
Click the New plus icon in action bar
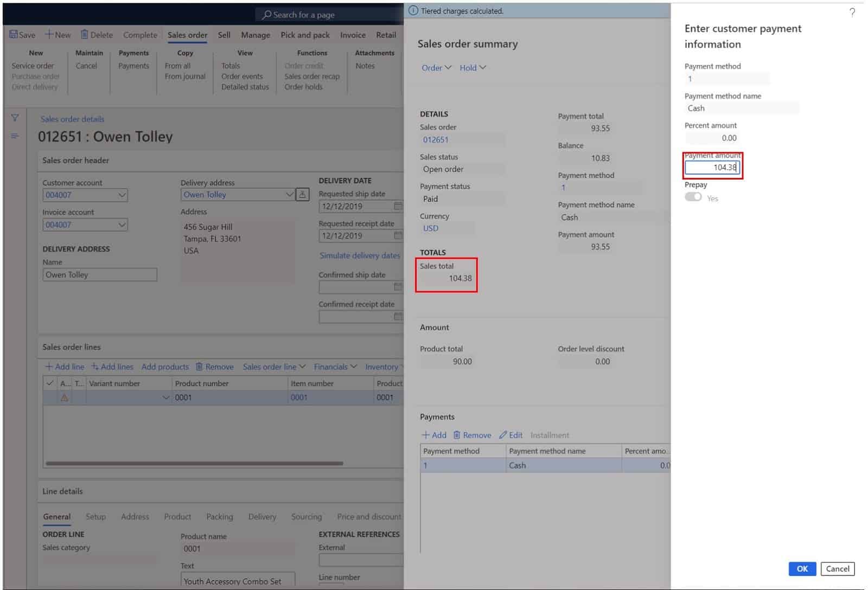coord(49,35)
